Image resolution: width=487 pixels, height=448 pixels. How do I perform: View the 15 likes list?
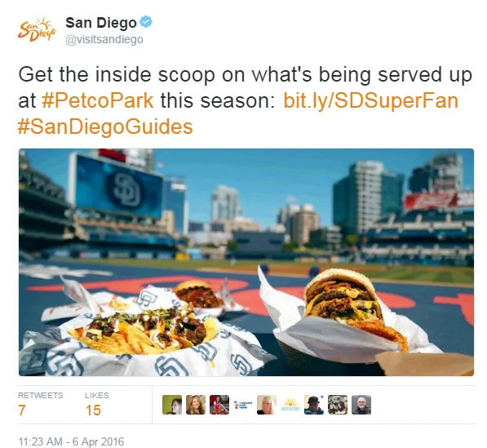[96, 405]
